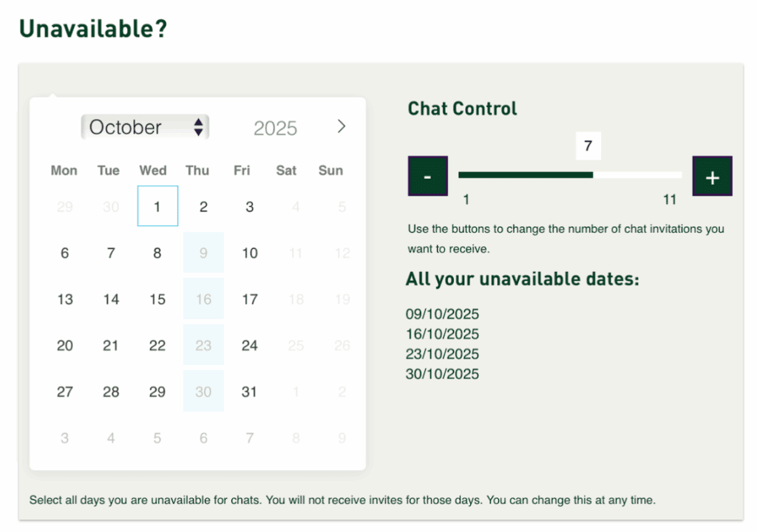
Task: Click the 2025 year field
Action: pyautogui.click(x=275, y=128)
